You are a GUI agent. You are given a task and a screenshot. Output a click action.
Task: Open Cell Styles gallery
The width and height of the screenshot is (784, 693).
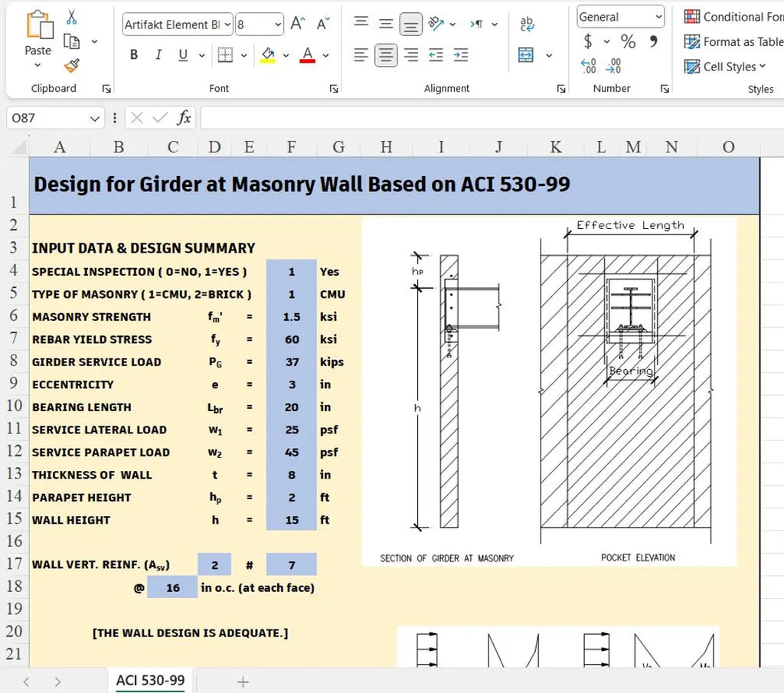[x=725, y=67]
